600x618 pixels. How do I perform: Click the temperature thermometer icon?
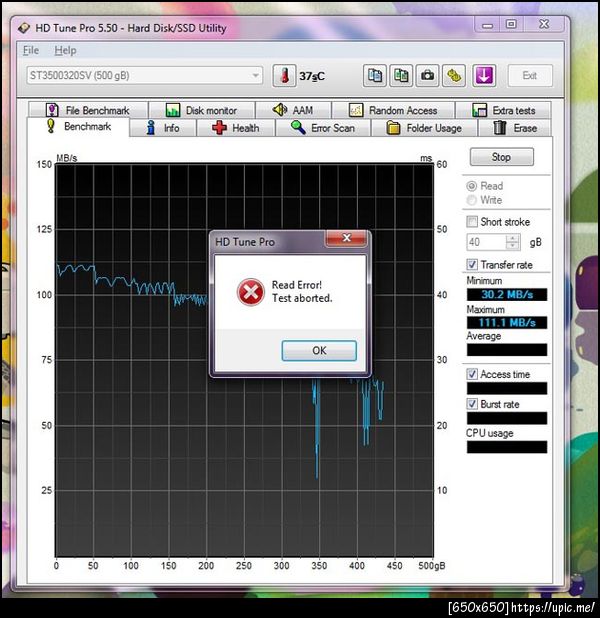[x=284, y=75]
